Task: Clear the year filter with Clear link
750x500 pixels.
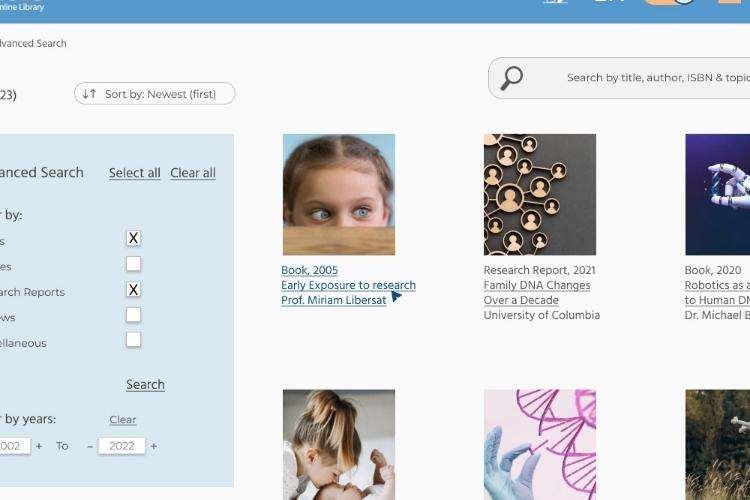Action: tap(122, 420)
